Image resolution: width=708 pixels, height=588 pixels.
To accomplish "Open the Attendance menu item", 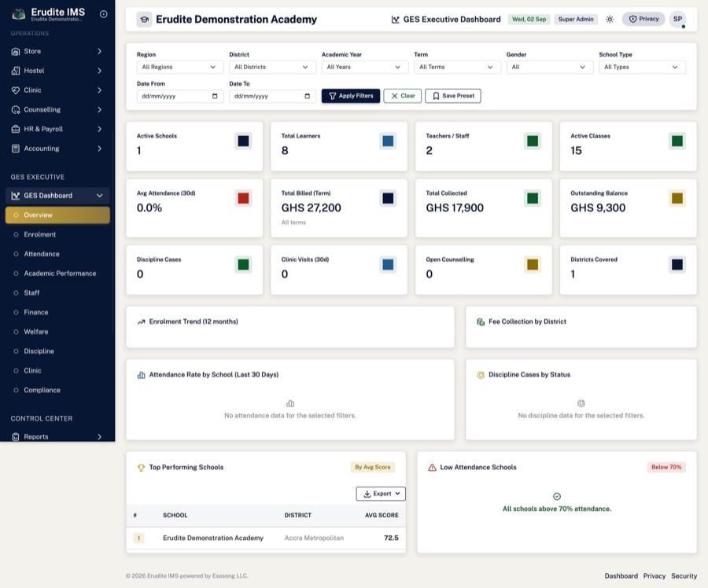I will [57, 254].
